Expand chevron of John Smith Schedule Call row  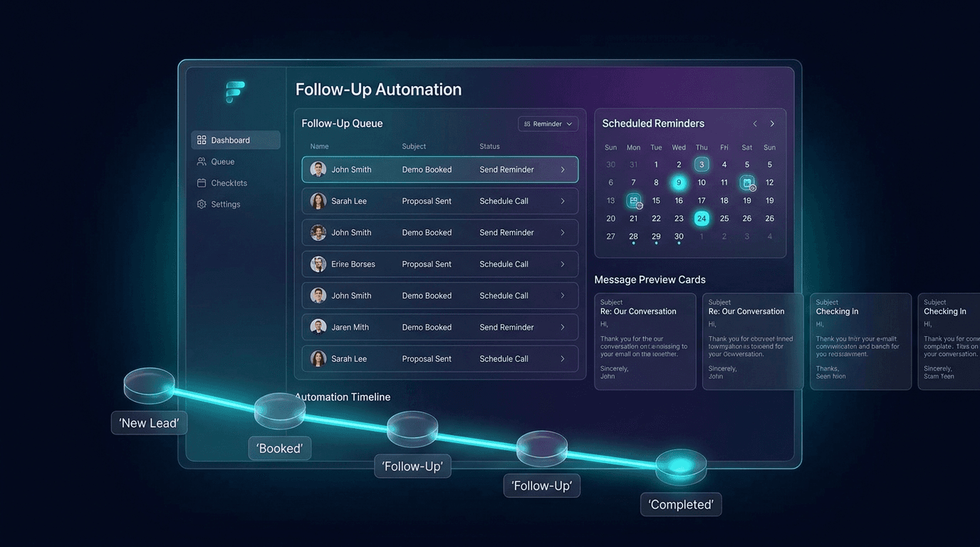point(563,296)
